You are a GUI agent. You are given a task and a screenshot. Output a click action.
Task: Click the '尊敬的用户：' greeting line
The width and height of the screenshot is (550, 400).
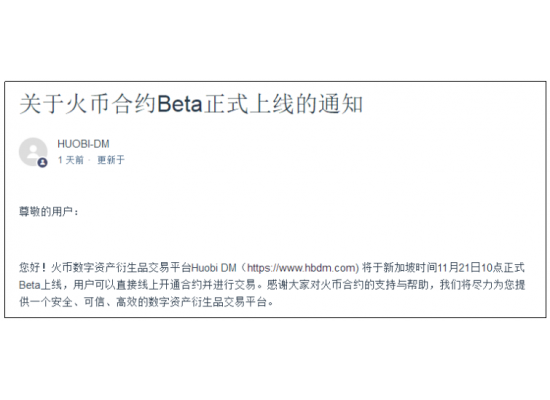click(x=49, y=212)
